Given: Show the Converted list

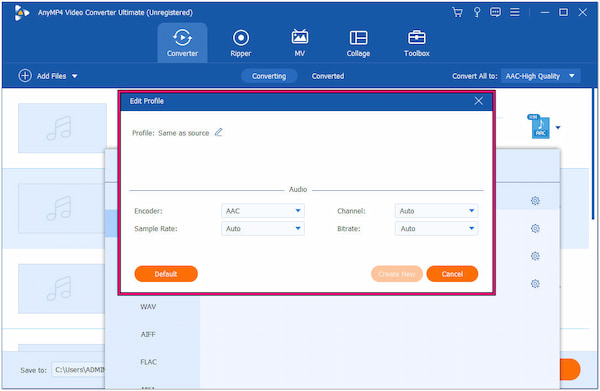Looking at the screenshot, I should tap(328, 76).
